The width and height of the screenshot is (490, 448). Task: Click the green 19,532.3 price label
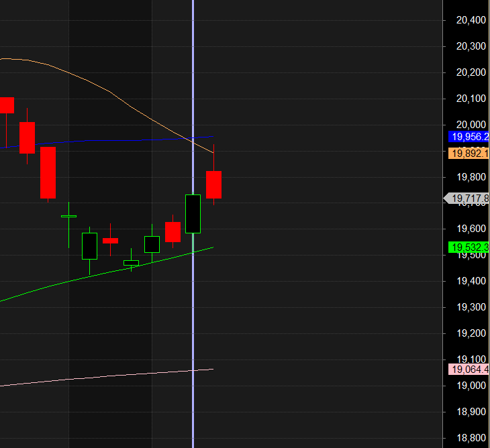pyautogui.click(x=469, y=247)
